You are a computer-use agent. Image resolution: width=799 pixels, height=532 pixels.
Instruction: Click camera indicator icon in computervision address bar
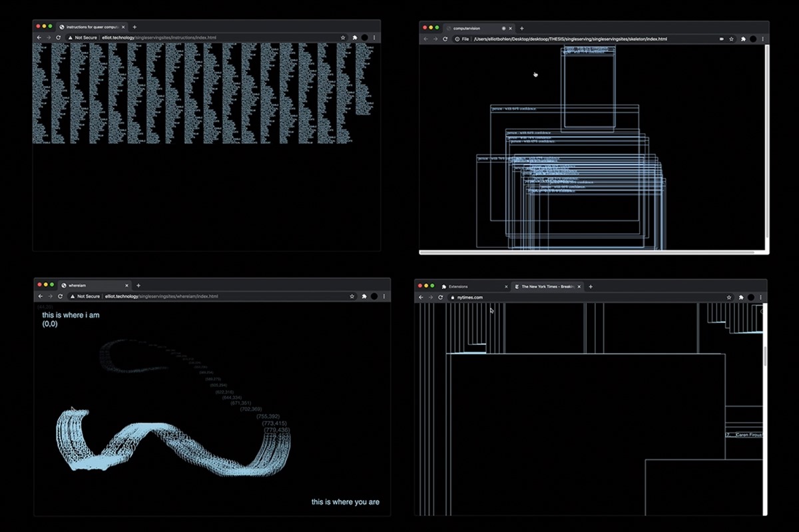(x=722, y=39)
